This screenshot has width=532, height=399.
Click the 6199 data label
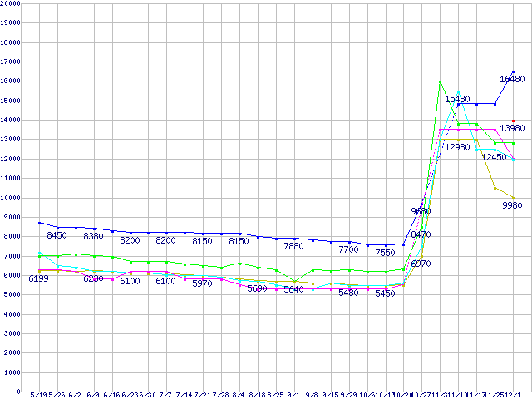[x=39, y=278]
